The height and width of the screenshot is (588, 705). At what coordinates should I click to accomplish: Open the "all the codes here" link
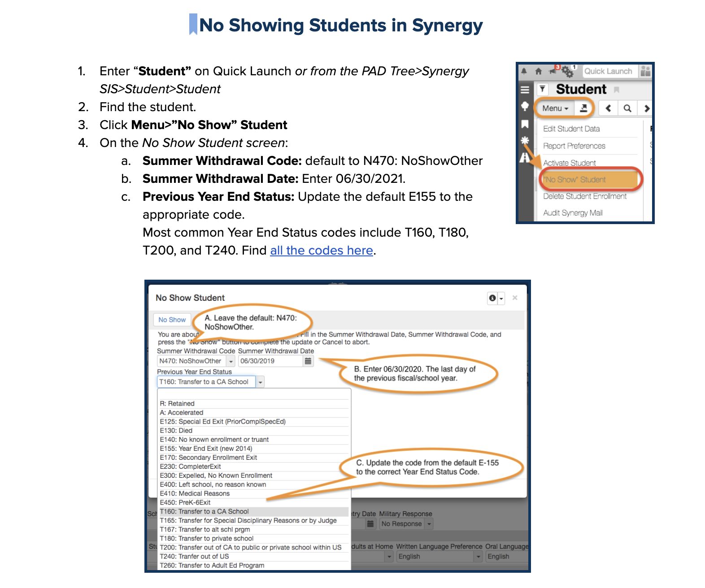pos(321,251)
